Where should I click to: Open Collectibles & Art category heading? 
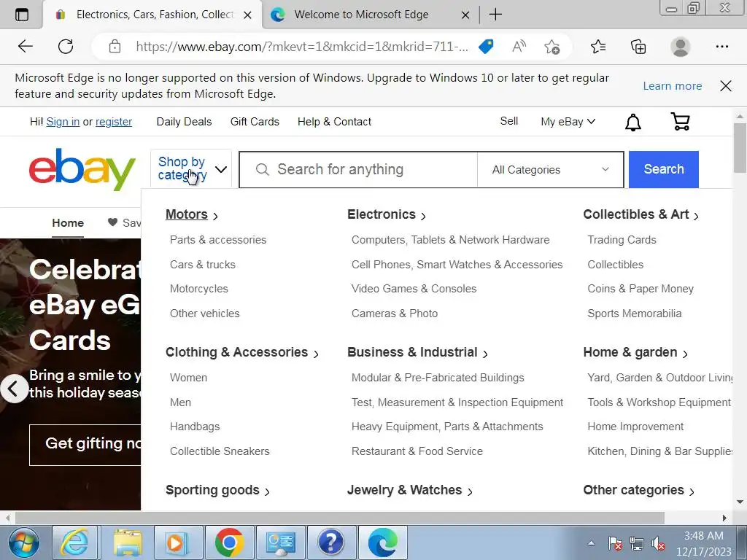636,215
